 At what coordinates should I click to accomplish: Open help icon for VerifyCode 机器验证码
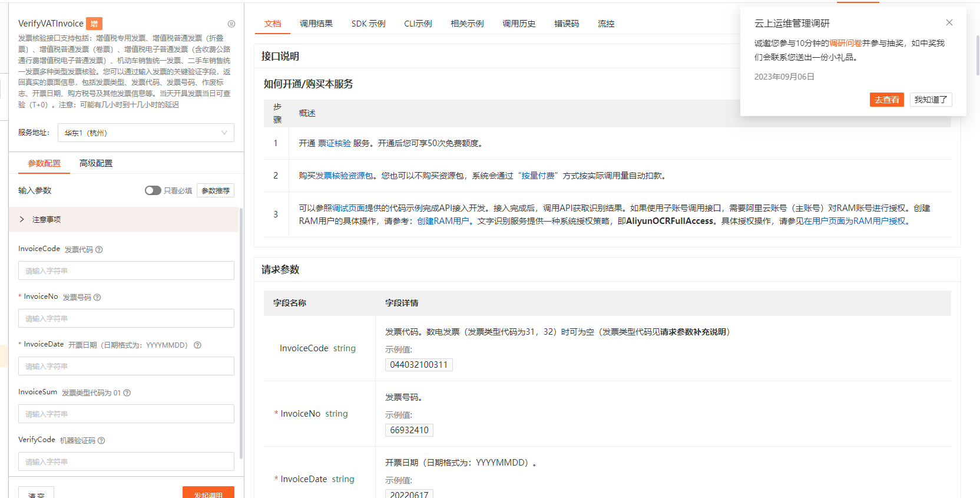coord(101,440)
